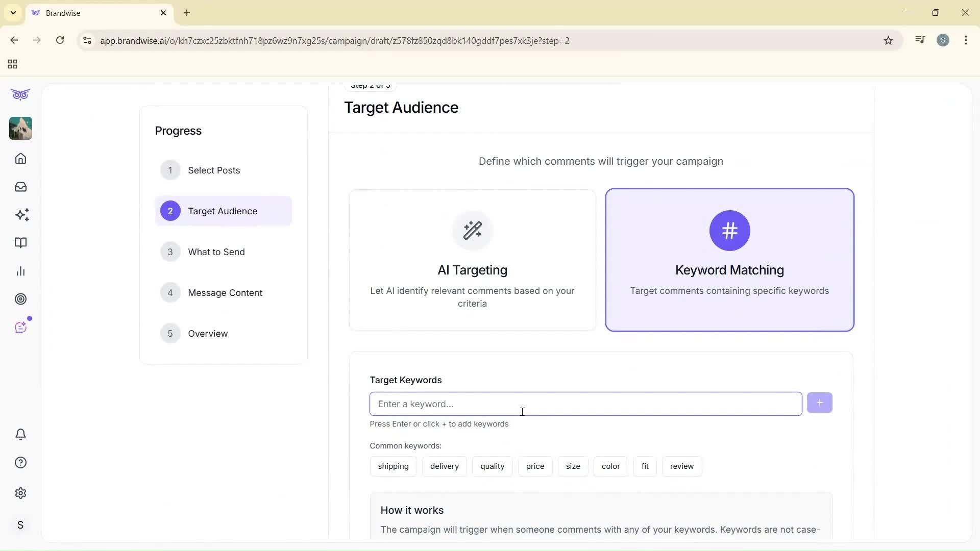Click the plus button to add keyword
The image size is (980, 551).
point(819,403)
